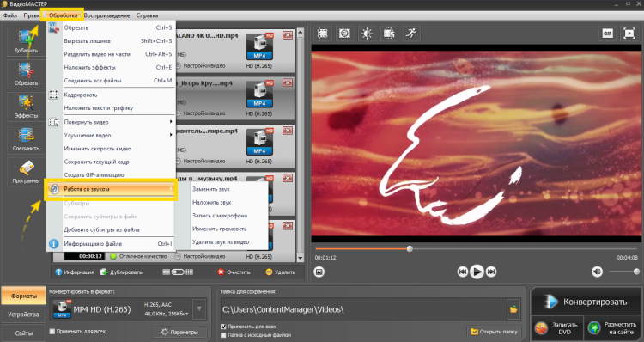Image resolution: width=644 pixels, height=342 pixels.
Task: Enable Применить для всех under format settings
Action: tap(52, 332)
